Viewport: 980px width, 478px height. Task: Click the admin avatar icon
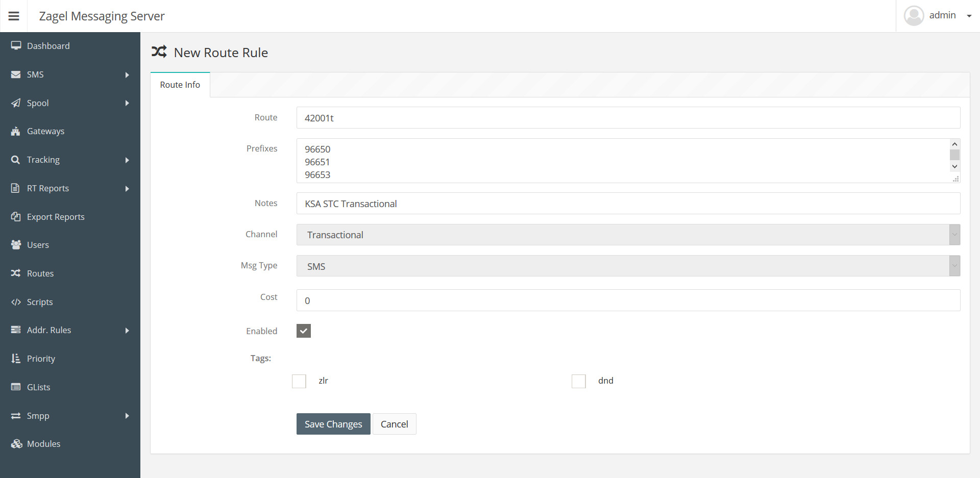pos(914,16)
